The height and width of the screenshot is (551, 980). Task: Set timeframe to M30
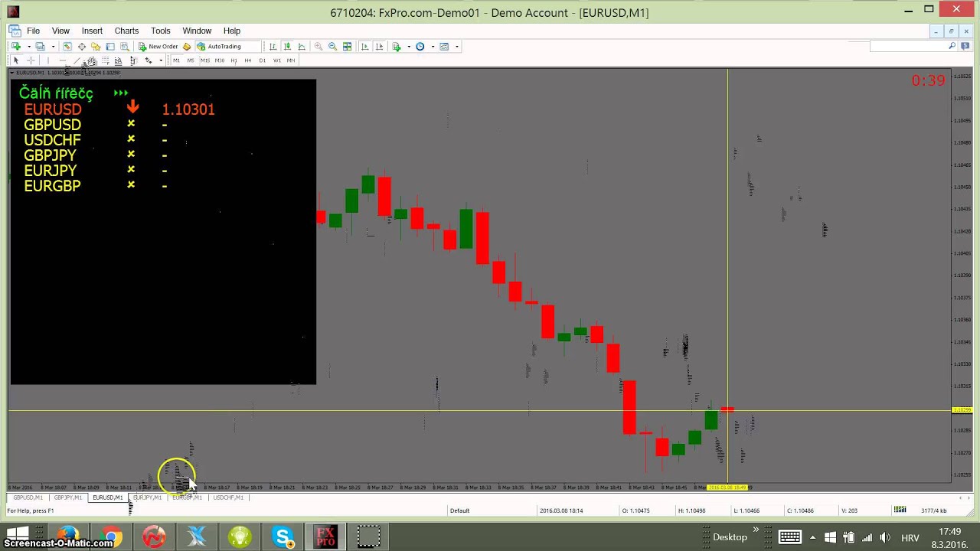click(220, 60)
